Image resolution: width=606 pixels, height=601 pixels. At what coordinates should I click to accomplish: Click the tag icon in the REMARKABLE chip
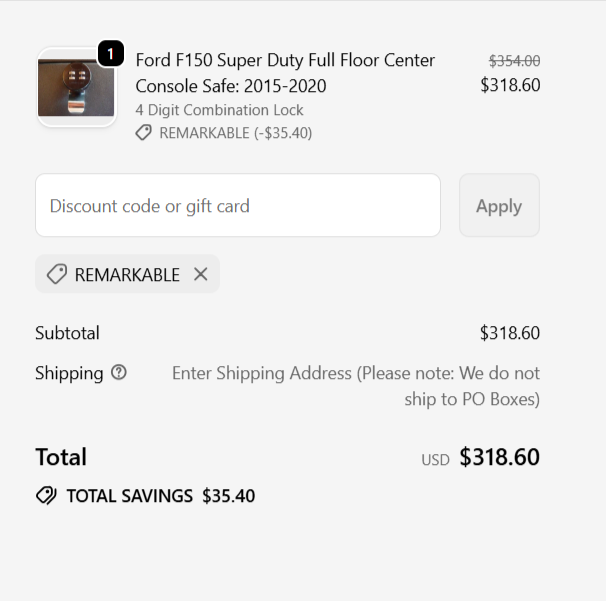click(x=57, y=274)
